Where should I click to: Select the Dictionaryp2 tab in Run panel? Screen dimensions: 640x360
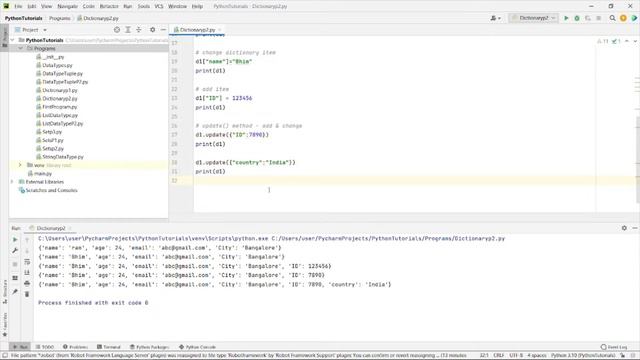pyautogui.click(x=51, y=228)
